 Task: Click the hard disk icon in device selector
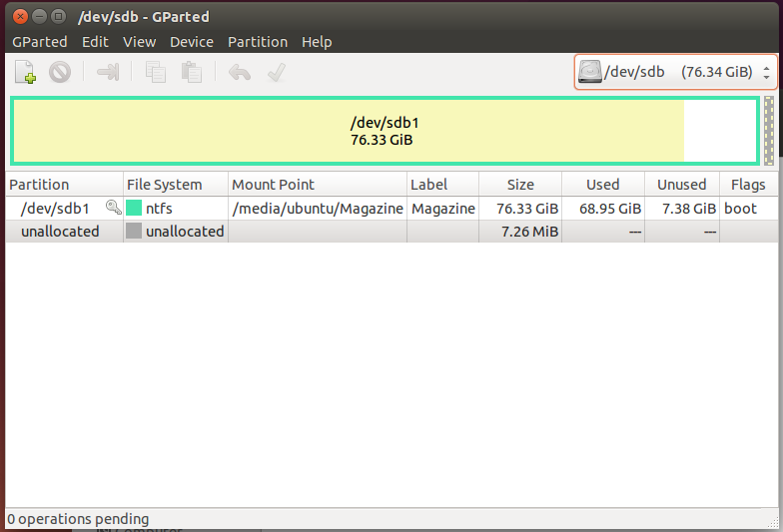[589, 72]
